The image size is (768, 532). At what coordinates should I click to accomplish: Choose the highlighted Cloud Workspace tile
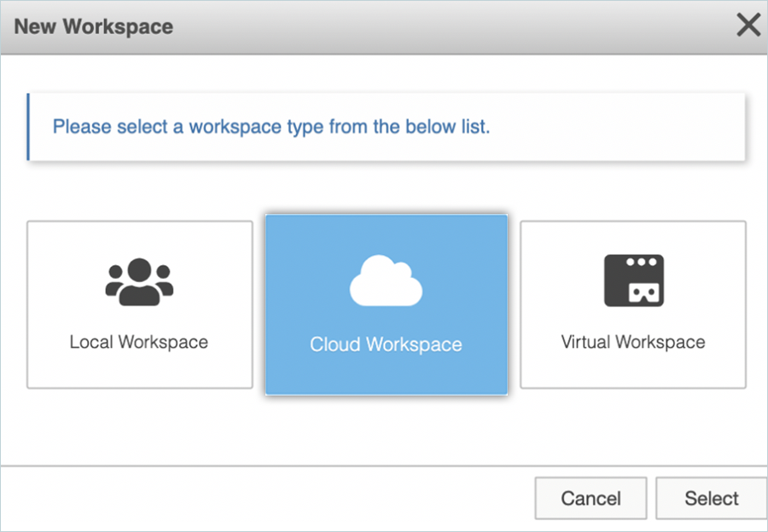[386, 304]
